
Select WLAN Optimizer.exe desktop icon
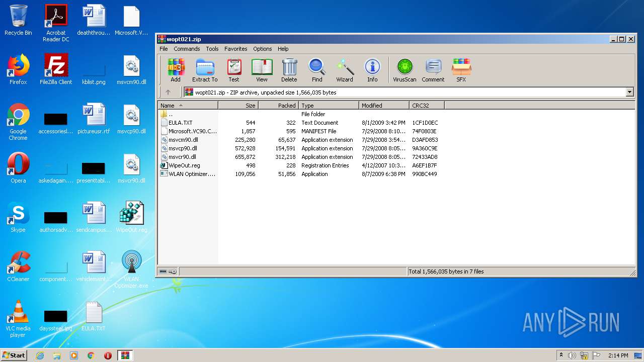131,270
